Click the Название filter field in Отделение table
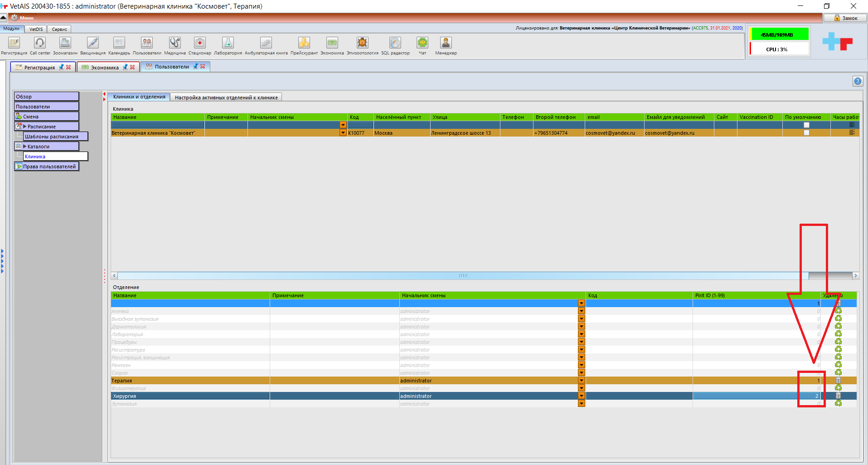868x465 pixels. click(190, 303)
